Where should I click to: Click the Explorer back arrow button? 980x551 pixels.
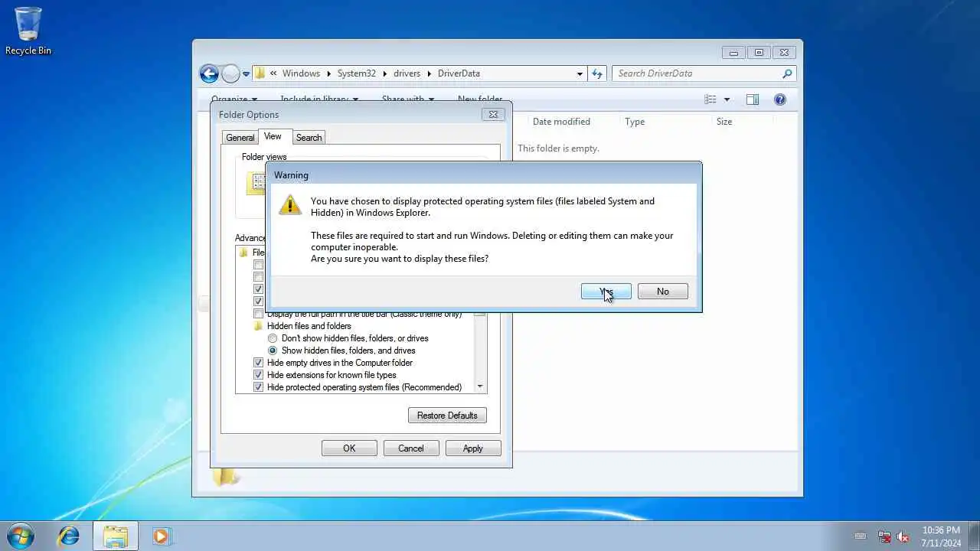click(x=209, y=73)
